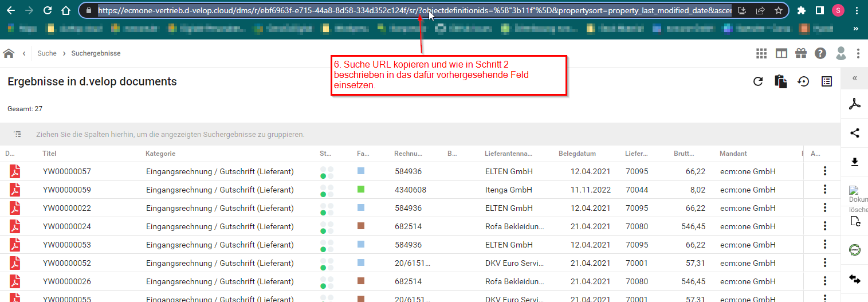Click the brown swatch in row YW00000024

coord(361,226)
